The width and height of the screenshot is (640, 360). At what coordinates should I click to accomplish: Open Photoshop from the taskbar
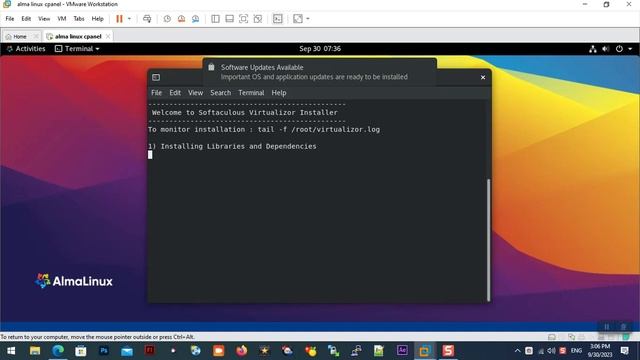(104, 351)
